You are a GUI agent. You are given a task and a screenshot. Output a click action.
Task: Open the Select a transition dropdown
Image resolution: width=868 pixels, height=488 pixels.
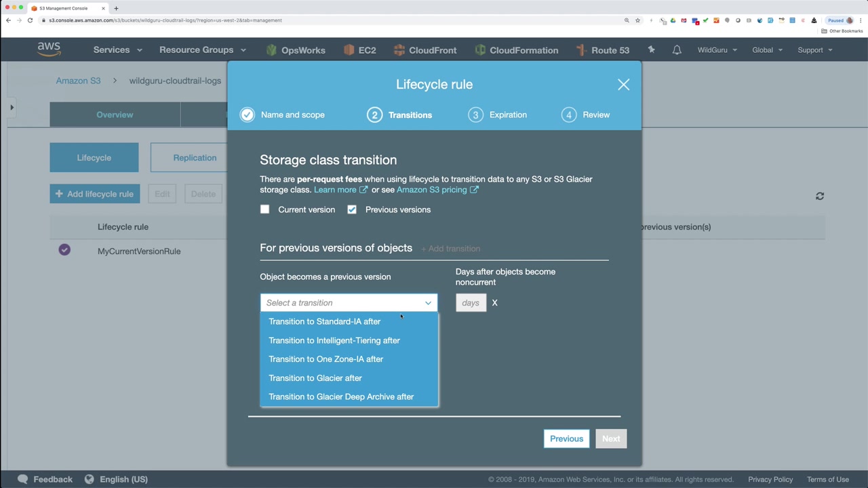(x=349, y=303)
